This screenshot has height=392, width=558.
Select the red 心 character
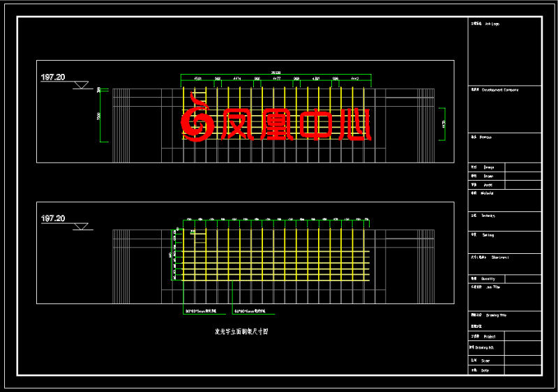tap(354, 124)
